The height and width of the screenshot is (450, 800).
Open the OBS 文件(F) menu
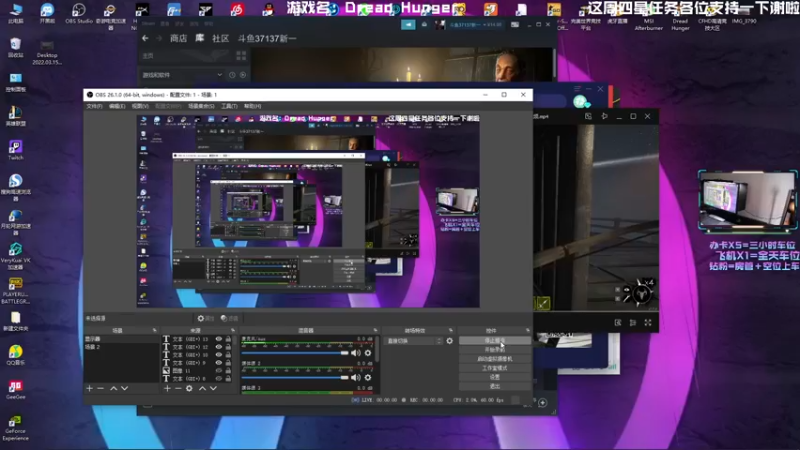94,106
